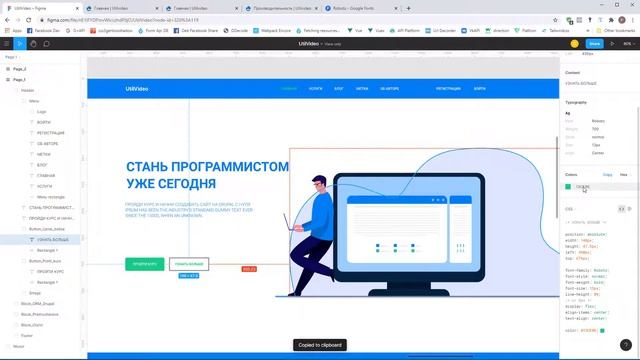Image resolution: width=640 pixels, height=360 pixels.
Task: Open the browser Extensions puzzle icon
Action: pyautogui.click(x=611, y=20)
